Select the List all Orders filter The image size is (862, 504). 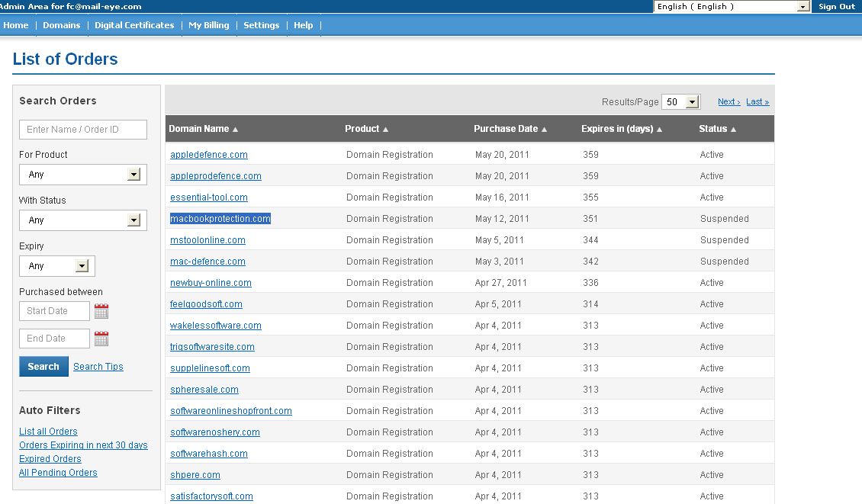48,432
